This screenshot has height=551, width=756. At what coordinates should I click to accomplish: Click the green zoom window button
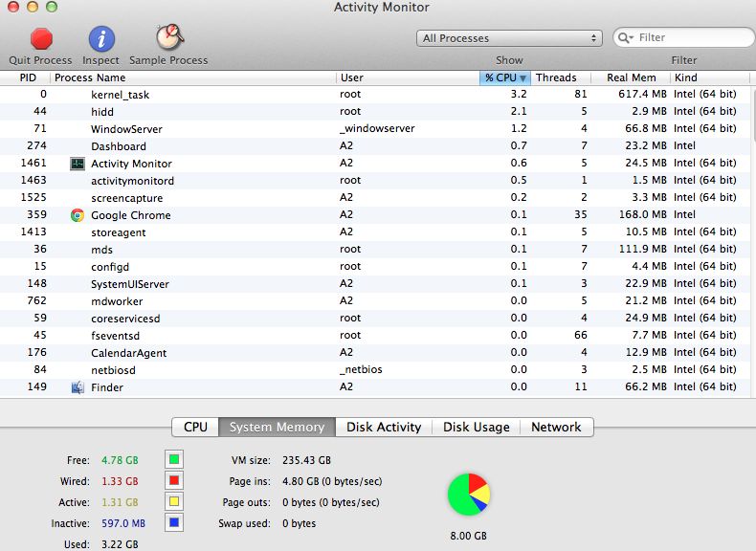coord(51,7)
